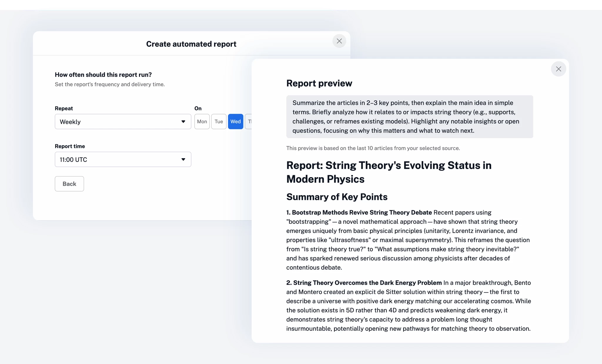Click the preview note about last 10 articles

(x=373, y=148)
